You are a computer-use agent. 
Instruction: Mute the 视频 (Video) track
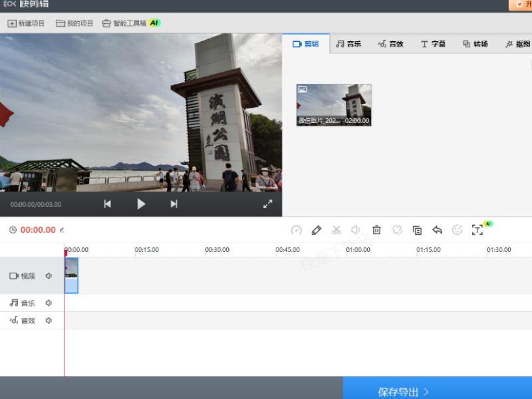pyautogui.click(x=49, y=276)
